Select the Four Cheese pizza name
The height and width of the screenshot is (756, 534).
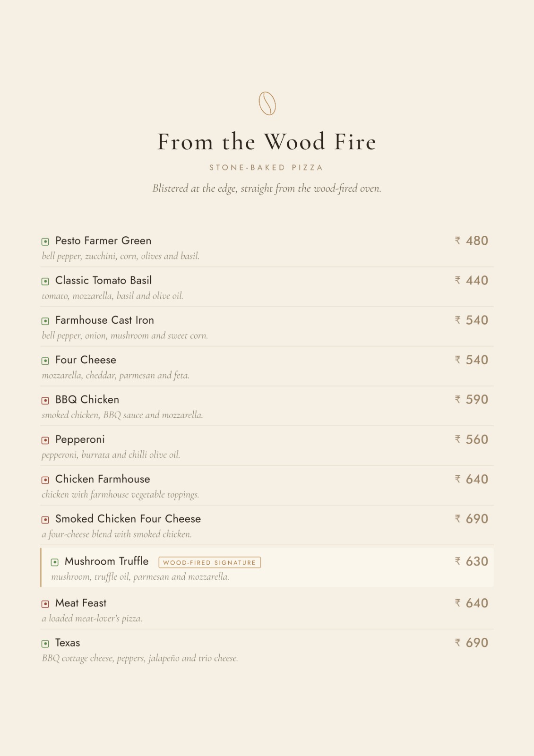coord(86,360)
